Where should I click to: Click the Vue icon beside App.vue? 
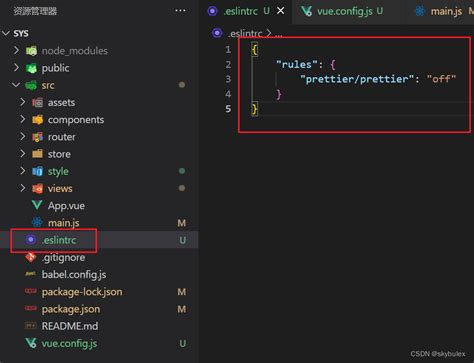(37, 205)
